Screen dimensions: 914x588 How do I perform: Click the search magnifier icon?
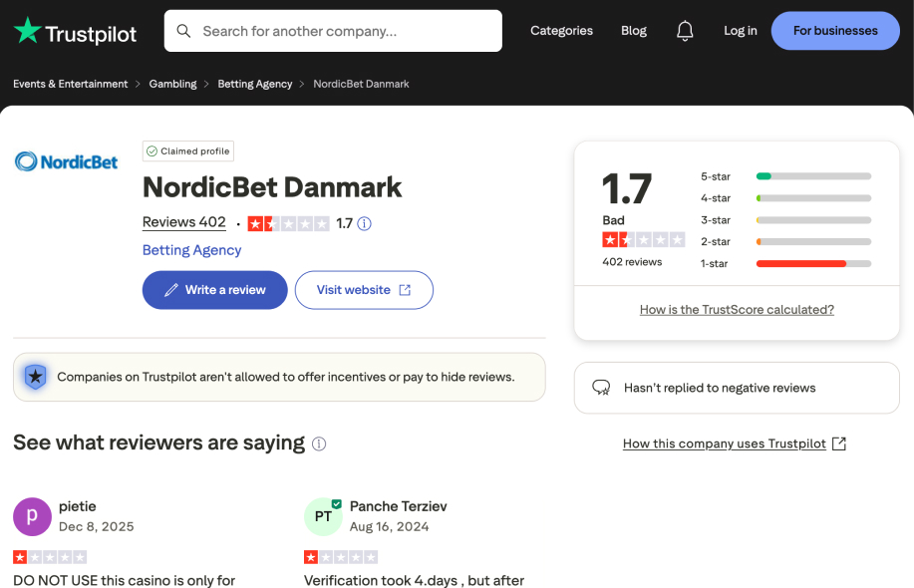(x=184, y=31)
